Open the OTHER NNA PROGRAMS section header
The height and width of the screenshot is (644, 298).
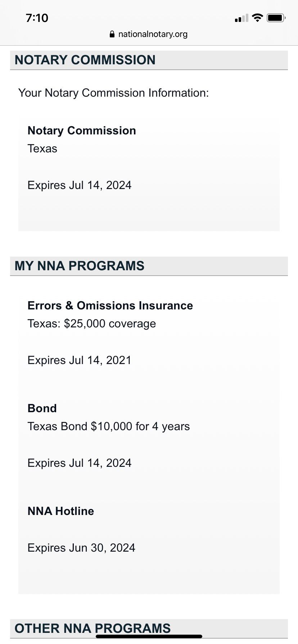click(x=149, y=629)
